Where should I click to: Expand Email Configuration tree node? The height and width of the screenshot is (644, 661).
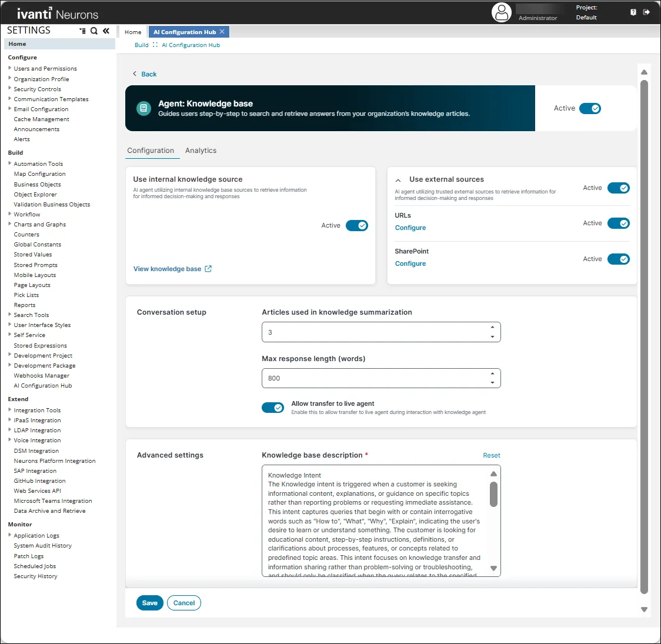pyautogui.click(x=9, y=108)
